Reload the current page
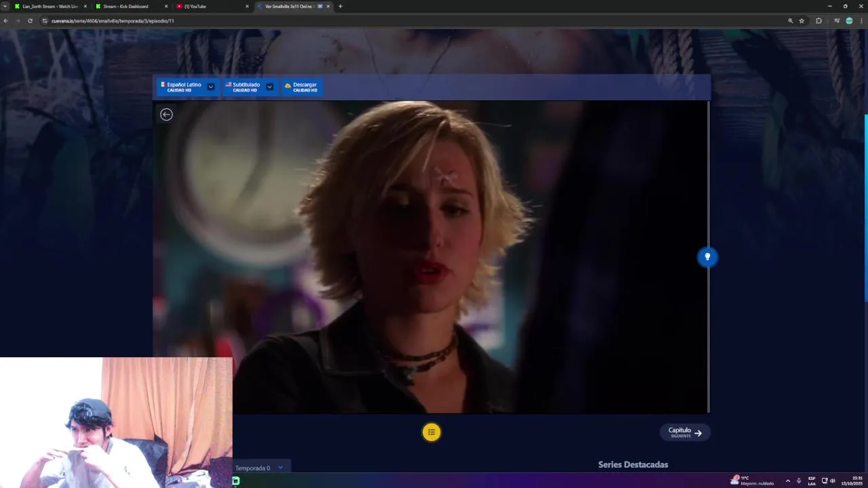868x488 pixels. click(30, 21)
